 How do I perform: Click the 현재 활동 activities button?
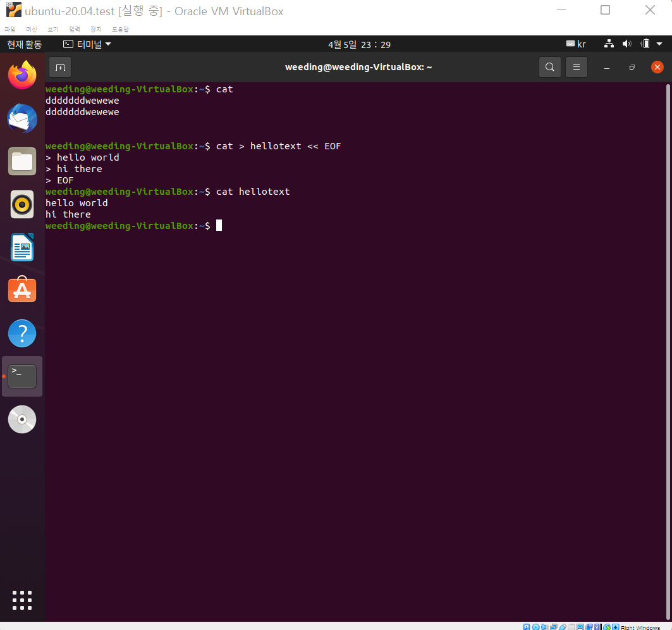25,44
